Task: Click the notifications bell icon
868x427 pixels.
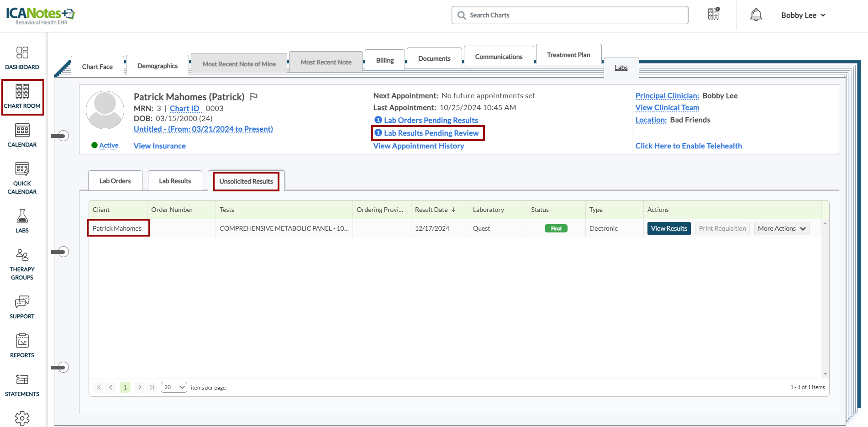Action: [x=756, y=15]
